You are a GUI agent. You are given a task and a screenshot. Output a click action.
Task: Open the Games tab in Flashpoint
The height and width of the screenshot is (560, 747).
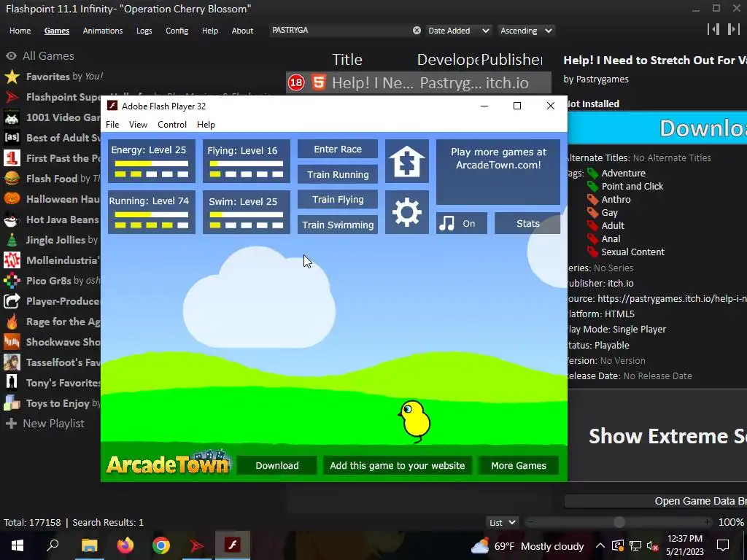coord(57,31)
